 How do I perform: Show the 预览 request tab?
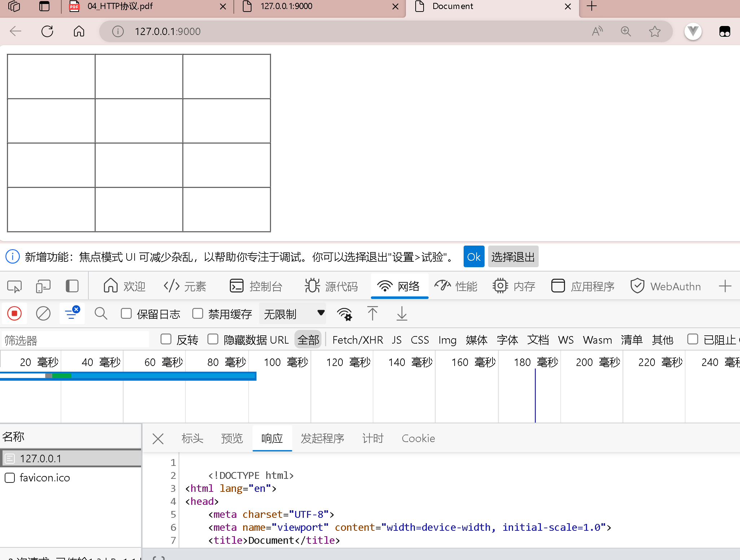pos(232,438)
